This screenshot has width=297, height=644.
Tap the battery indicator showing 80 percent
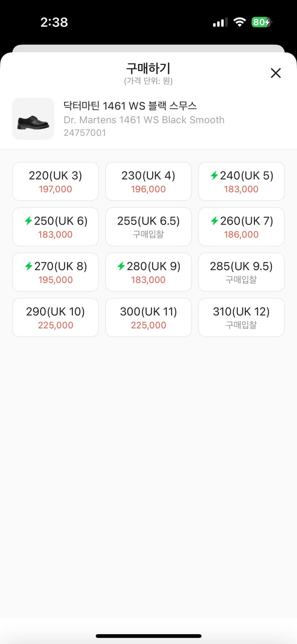click(261, 22)
